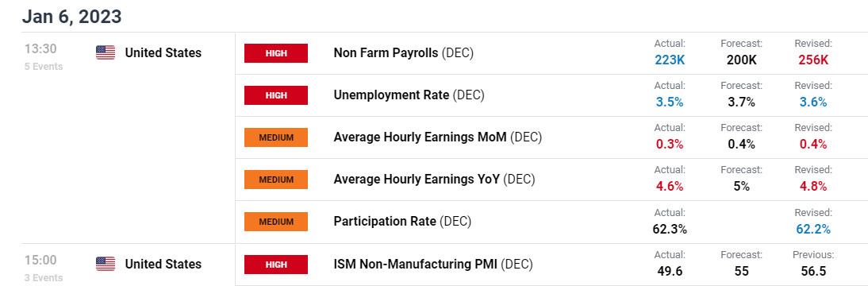This screenshot has width=868, height=286.
Task: Click the US flag icon at 15:00
Action: (x=106, y=264)
